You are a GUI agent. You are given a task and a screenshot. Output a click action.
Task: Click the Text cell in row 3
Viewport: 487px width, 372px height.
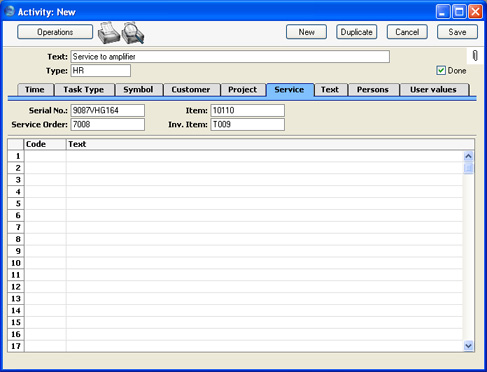coord(264,180)
